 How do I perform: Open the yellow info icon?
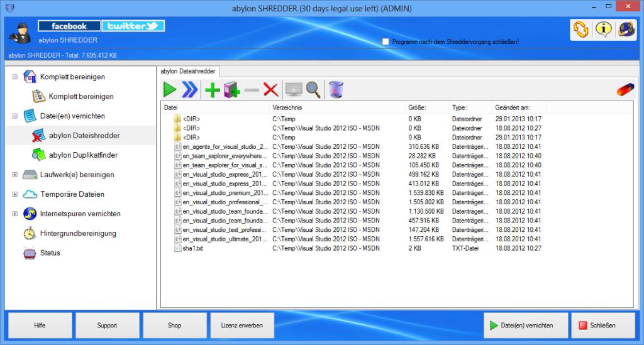[603, 30]
